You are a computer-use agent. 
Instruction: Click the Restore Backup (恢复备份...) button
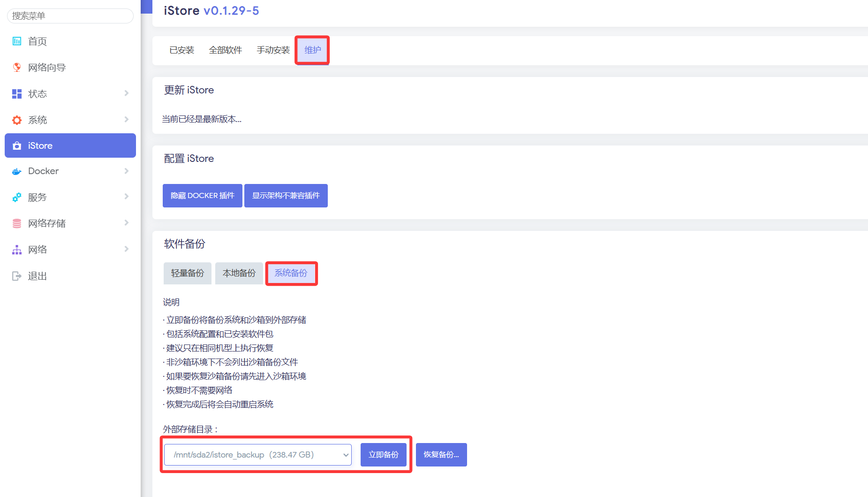pyautogui.click(x=441, y=455)
